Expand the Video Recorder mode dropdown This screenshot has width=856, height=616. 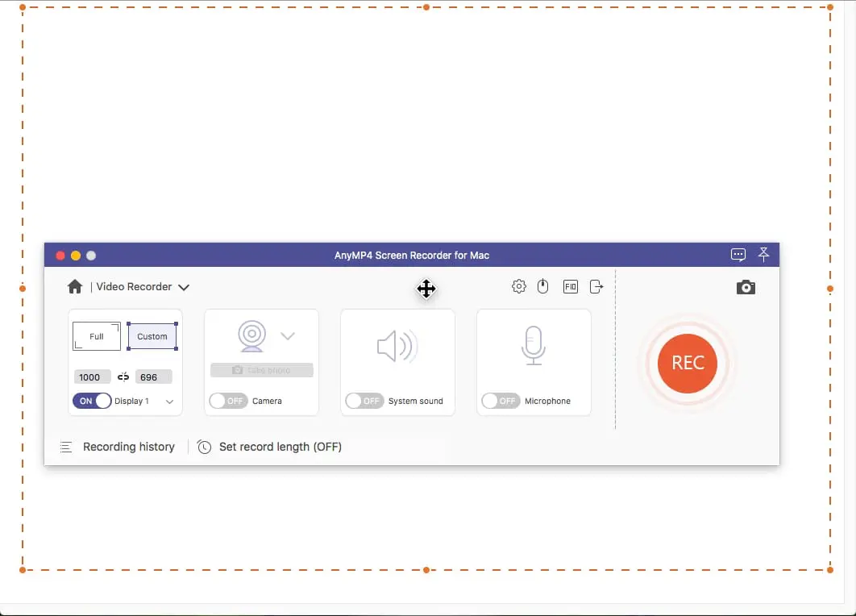pyautogui.click(x=184, y=286)
